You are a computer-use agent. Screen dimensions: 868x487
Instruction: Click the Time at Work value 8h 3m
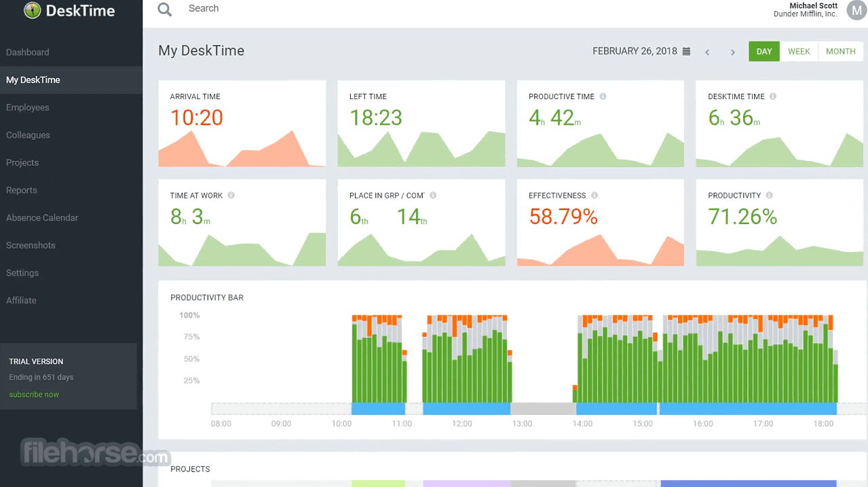click(x=190, y=217)
